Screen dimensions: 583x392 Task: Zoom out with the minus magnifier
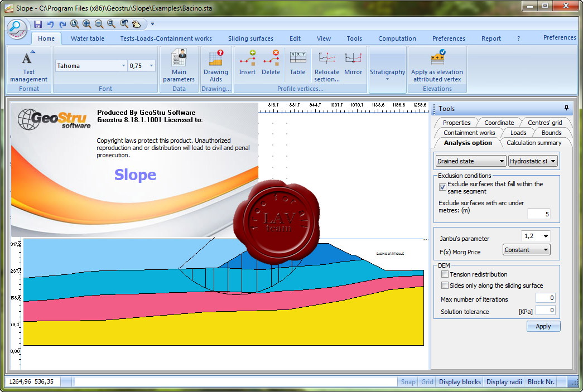click(x=99, y=24)
